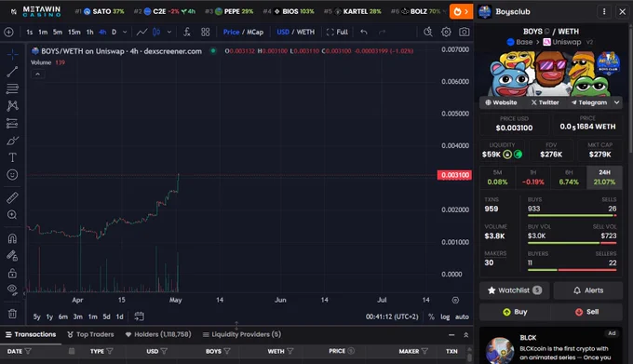633x364 pixels.
Task: Take a chart snapshot with camera icon
Action: (x=465, y=32)
